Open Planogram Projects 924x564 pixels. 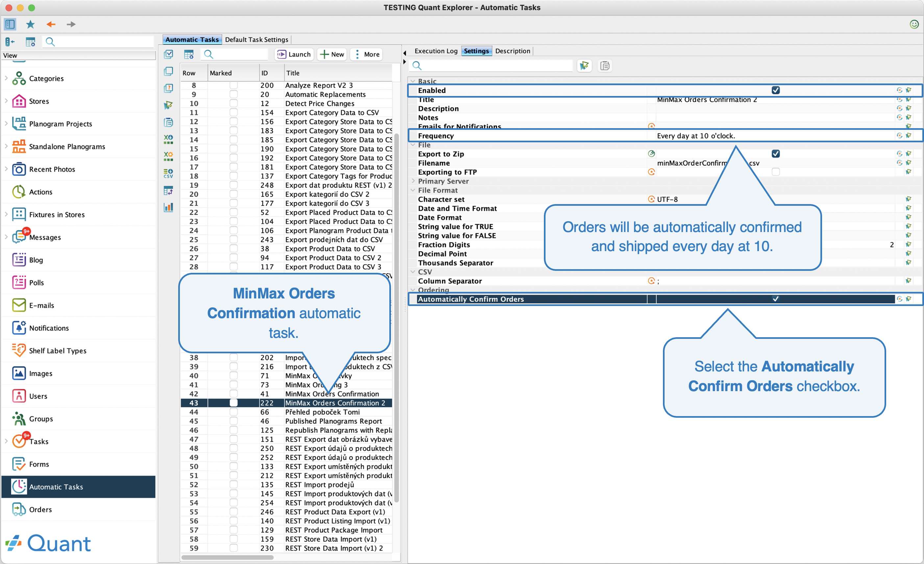61,124
